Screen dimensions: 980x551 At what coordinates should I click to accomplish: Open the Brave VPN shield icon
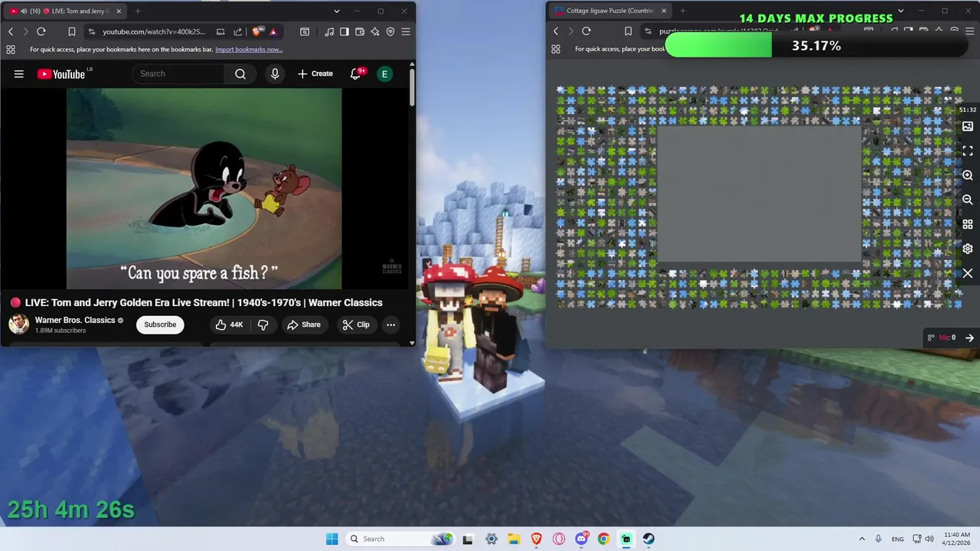[390, 31]
